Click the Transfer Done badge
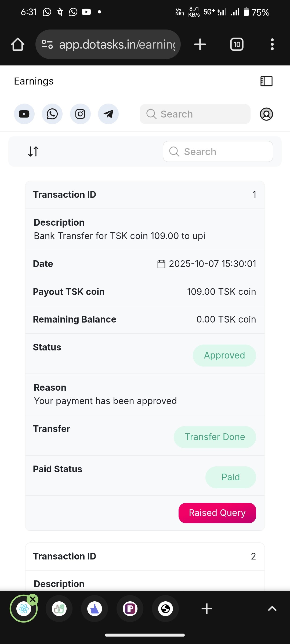The image size is (290, 644). coord(215,437)
